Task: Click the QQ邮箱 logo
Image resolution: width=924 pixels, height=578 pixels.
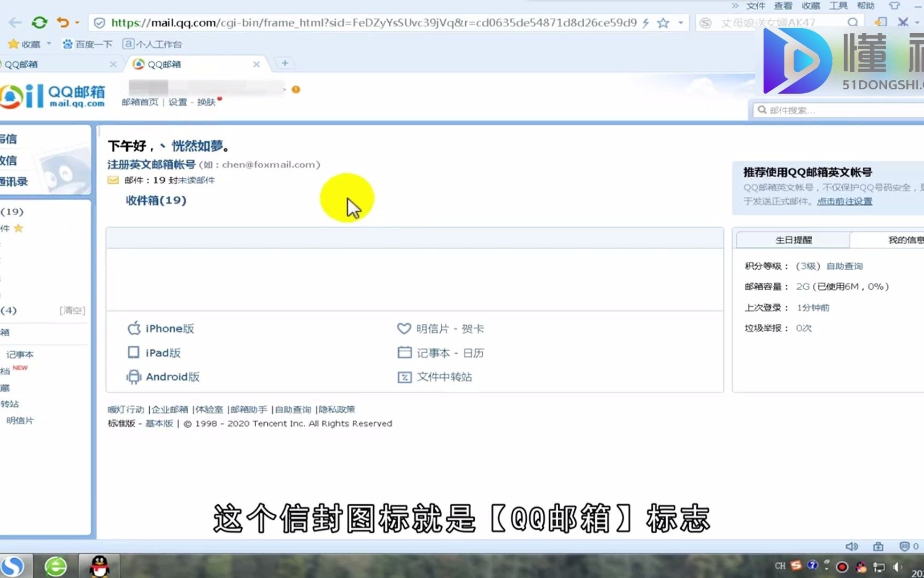Action: (52, 96)
